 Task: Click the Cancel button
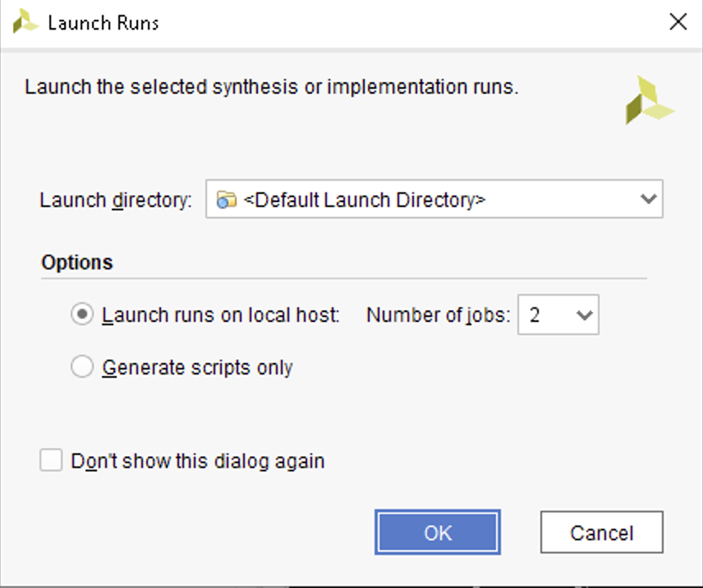coord(602,532)
